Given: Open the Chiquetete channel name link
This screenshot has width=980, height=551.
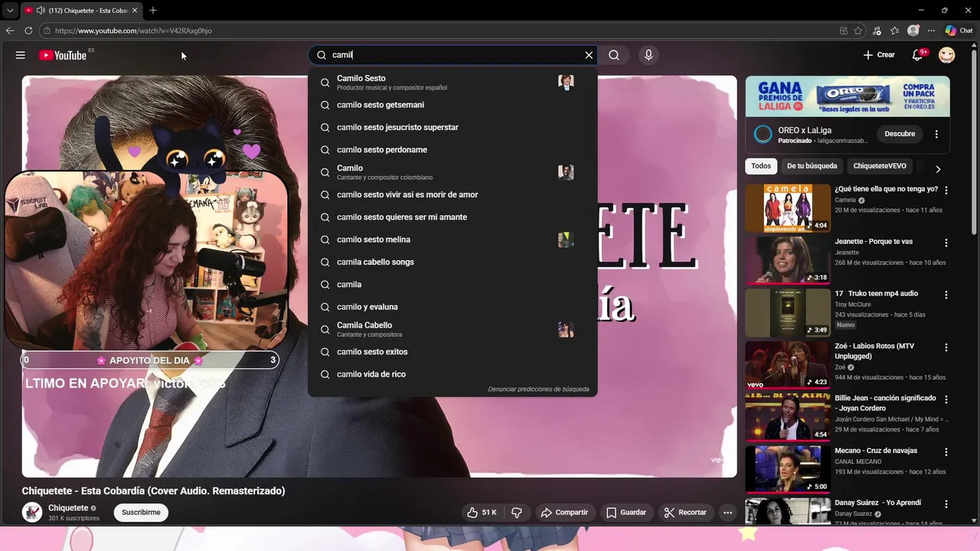Looking at the screenshot, I should [x=68, y=508].
